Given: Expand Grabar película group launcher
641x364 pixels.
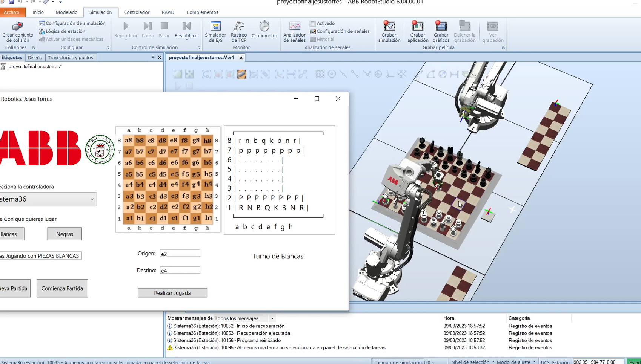Looking at the screenshot, I should [503, 48].
